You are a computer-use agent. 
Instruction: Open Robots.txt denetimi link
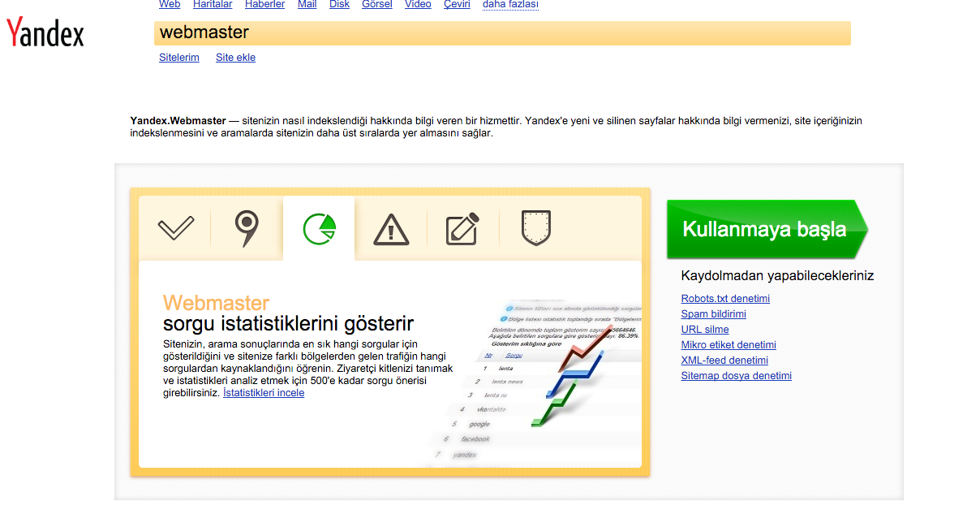point(725,299)
